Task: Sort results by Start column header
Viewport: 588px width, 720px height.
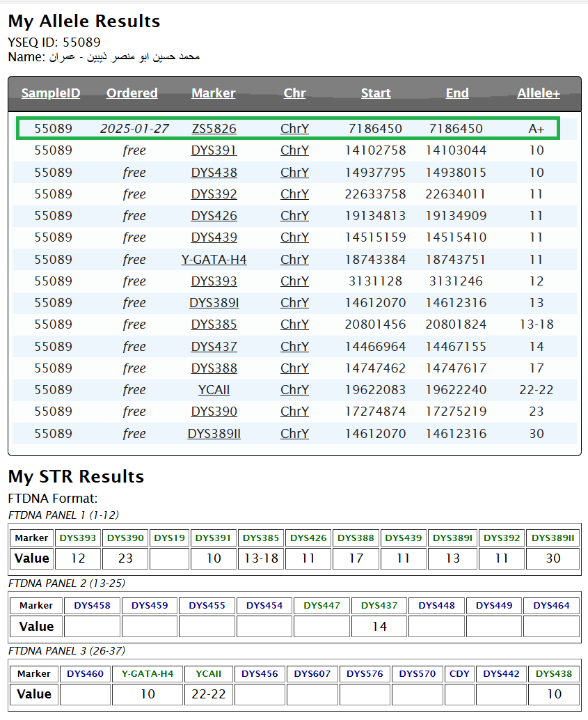Action: (376, 93)
